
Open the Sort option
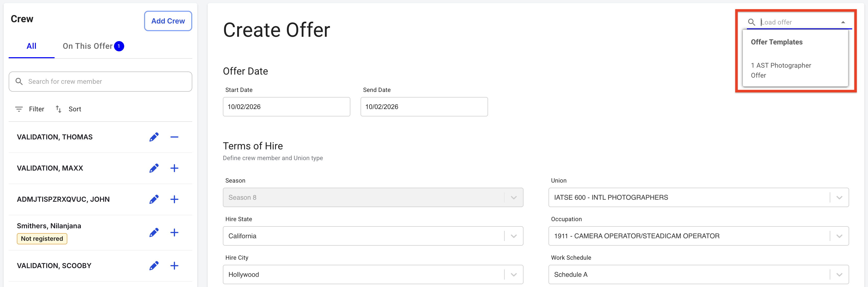[x=68, y=109]
